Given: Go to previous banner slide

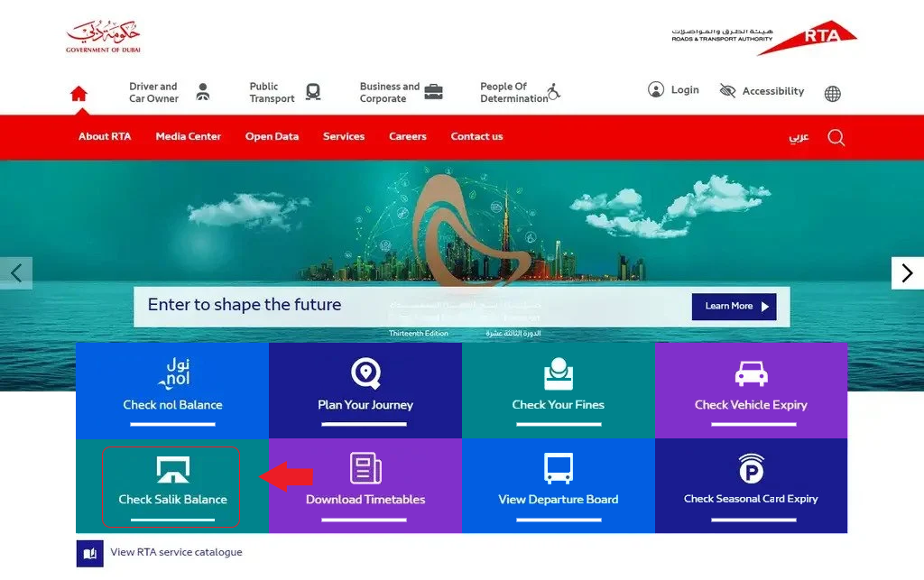Looking at the screenshot, I should point(16,272).
